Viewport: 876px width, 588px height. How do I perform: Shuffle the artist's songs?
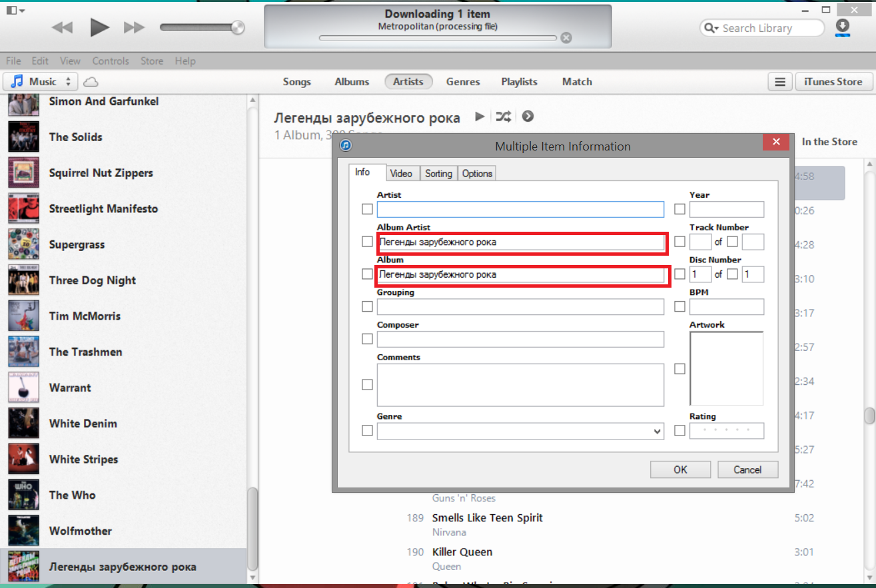(503, 117)
